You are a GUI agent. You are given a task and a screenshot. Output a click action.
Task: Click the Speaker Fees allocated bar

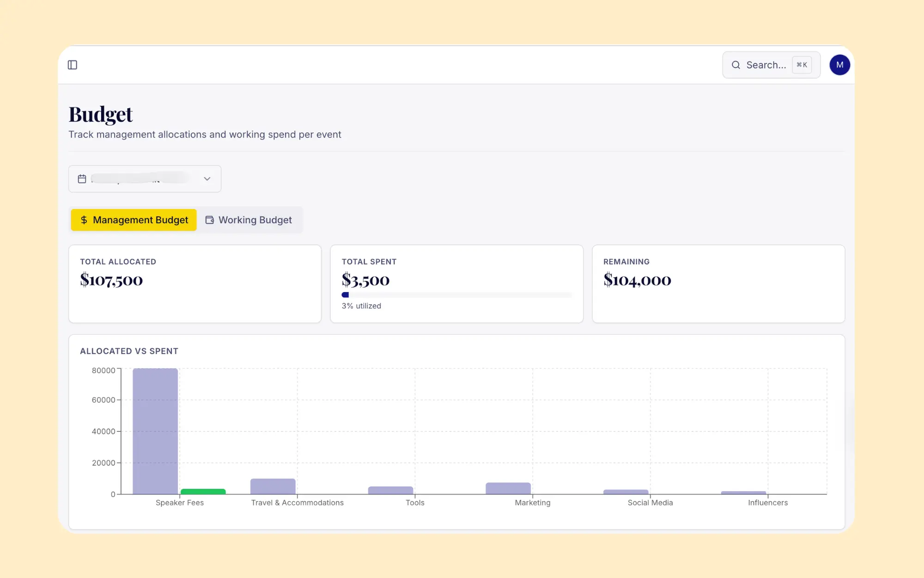(x=155, y=431)
